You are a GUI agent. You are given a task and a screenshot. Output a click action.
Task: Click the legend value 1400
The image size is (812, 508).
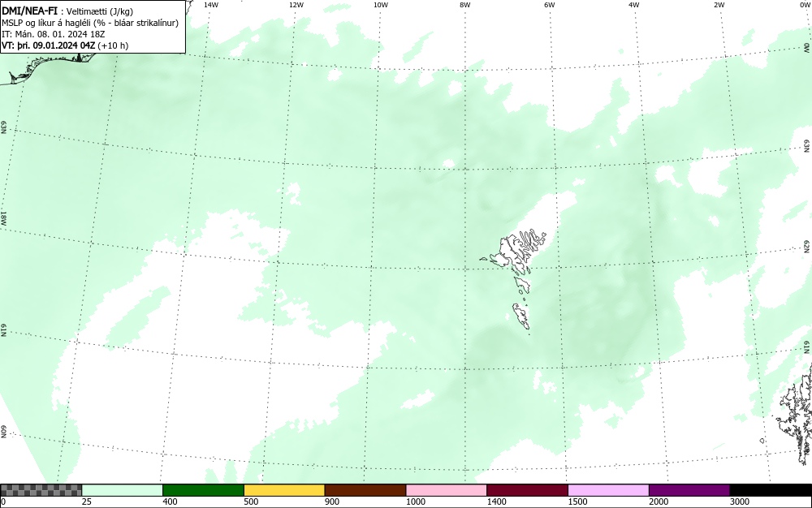(x=497, y=502)
